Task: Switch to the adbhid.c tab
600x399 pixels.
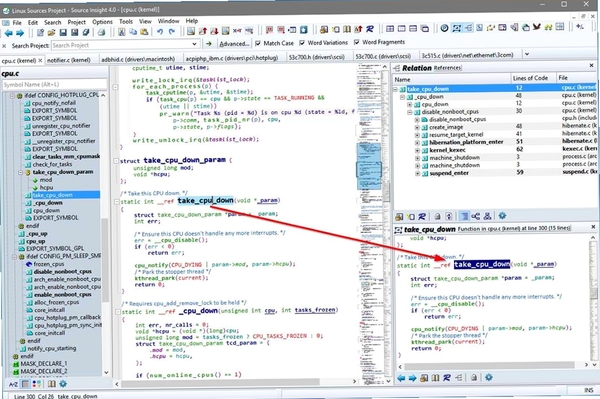Action: (138, 59)
